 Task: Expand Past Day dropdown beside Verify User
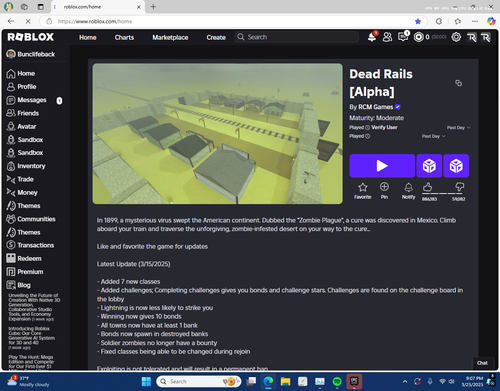[x=459, y=128]
